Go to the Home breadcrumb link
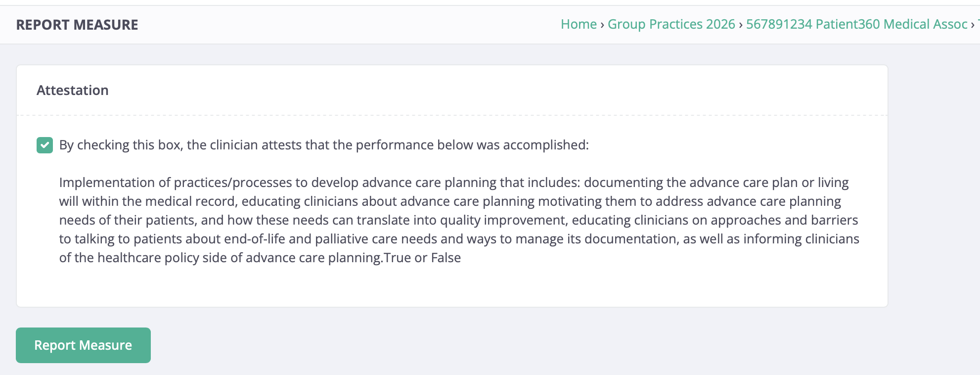 click(x=579, y=24)
